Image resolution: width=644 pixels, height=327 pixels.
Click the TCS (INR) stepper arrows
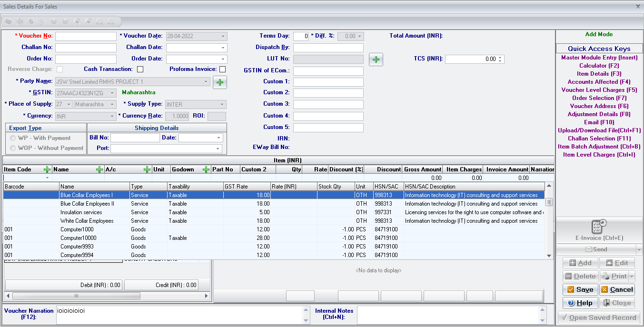(x=501, y=59)
